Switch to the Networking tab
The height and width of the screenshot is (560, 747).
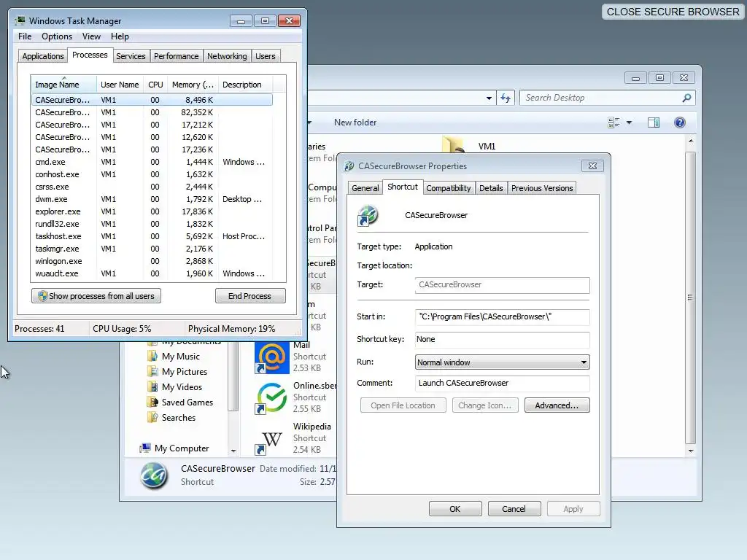tap(227, 56)
